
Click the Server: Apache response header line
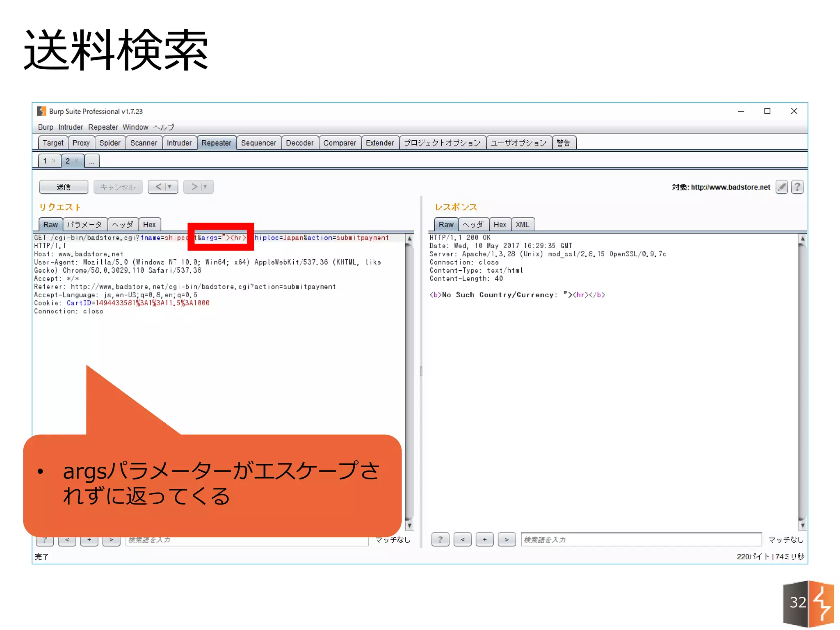(x=548, y=254)
